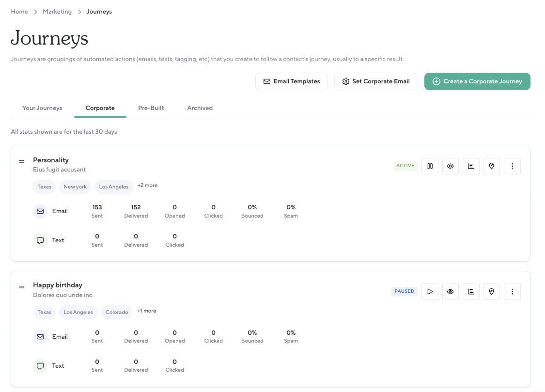Click location pin icon on Happy birthday journey

(492, 292)
